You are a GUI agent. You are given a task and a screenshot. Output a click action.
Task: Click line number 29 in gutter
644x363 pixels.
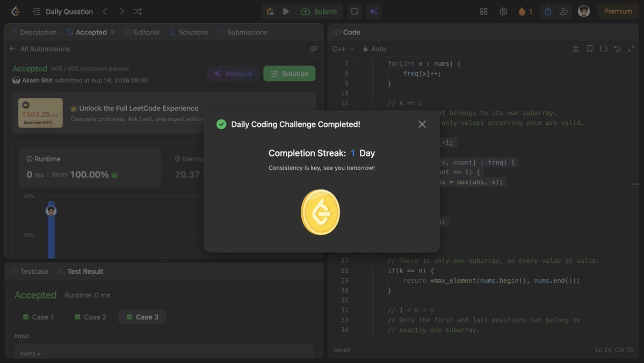(345, 281)
